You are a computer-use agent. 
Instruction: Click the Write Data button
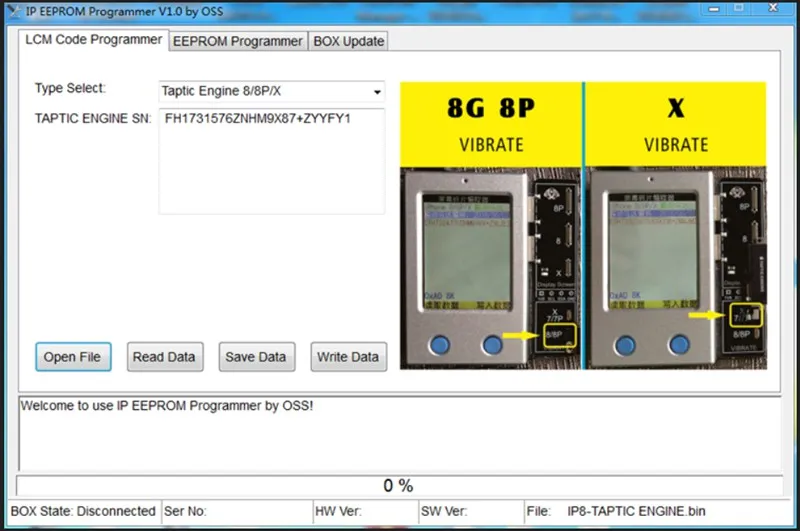coord(348,357)
